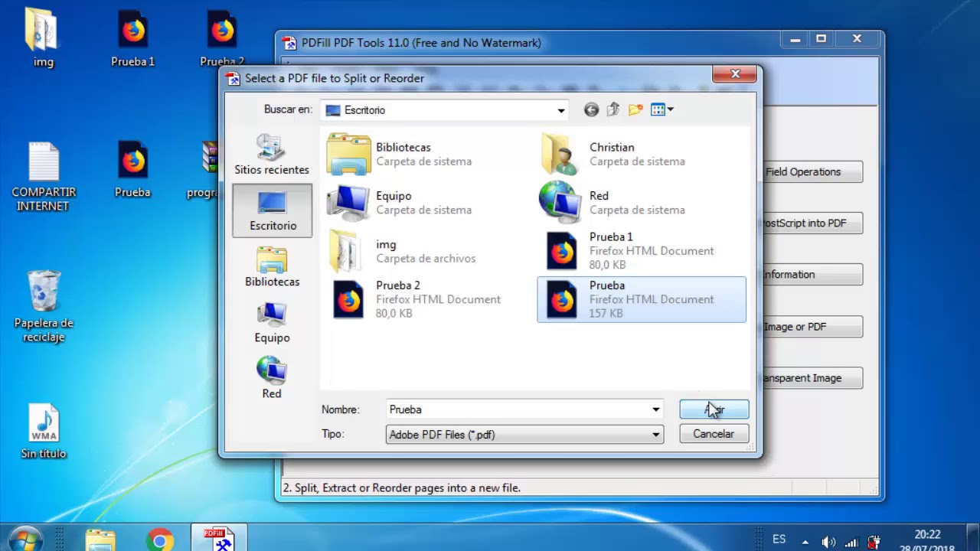Expand the Nombre filename dropdown arrow
The width and height of the screenshot is (980, 551).
tap(655, 409)
